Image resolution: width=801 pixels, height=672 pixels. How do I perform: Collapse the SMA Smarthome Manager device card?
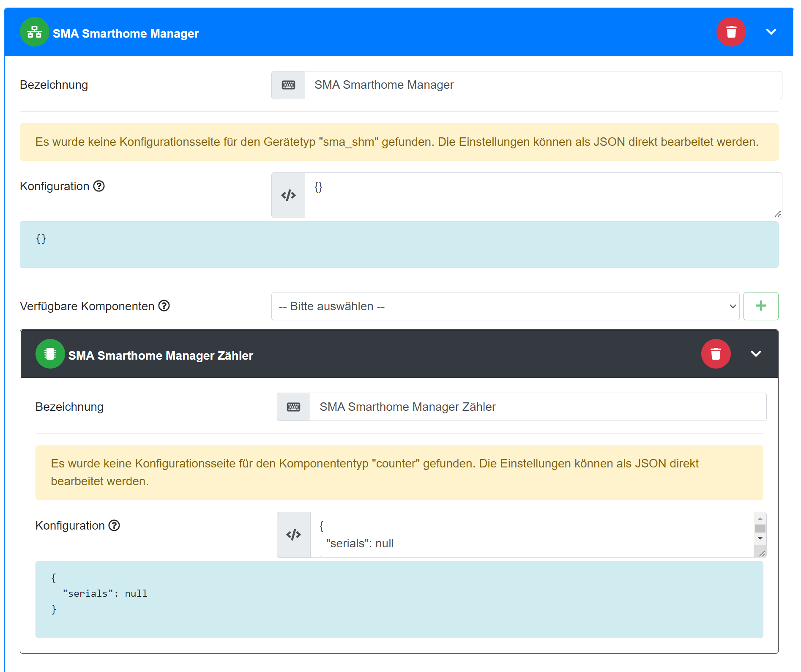(771, 32)
